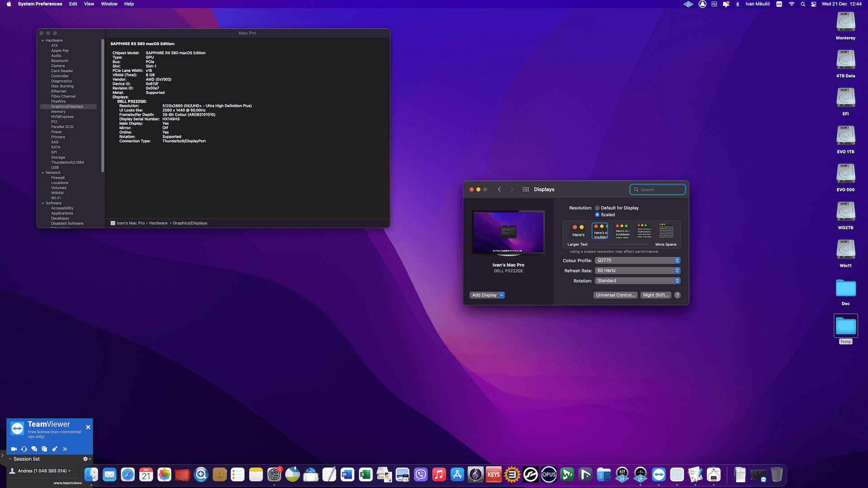Collapse the Network section in sidebar
868x488 pixels.
coord(43,173)
